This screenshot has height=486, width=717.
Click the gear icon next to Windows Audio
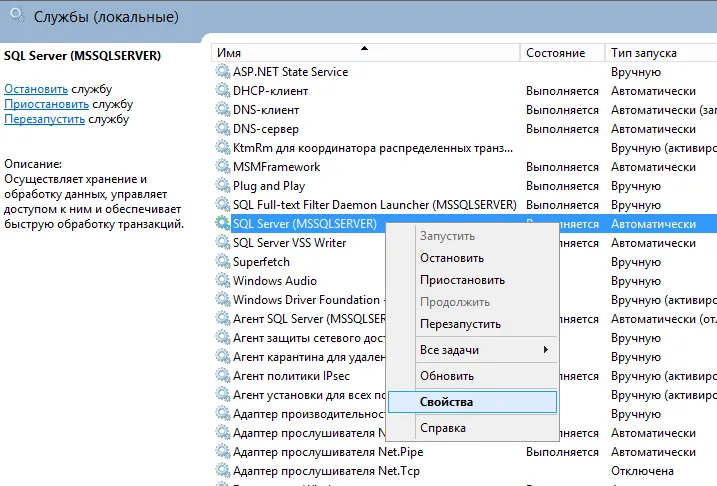223,280
